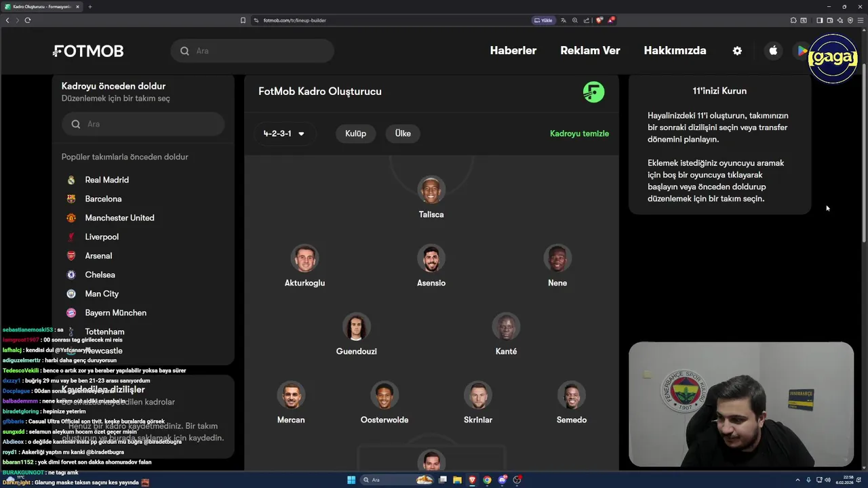Open Brave VPN shield icon
Viewport: 868px width, 488px height.
pos(850,20)
